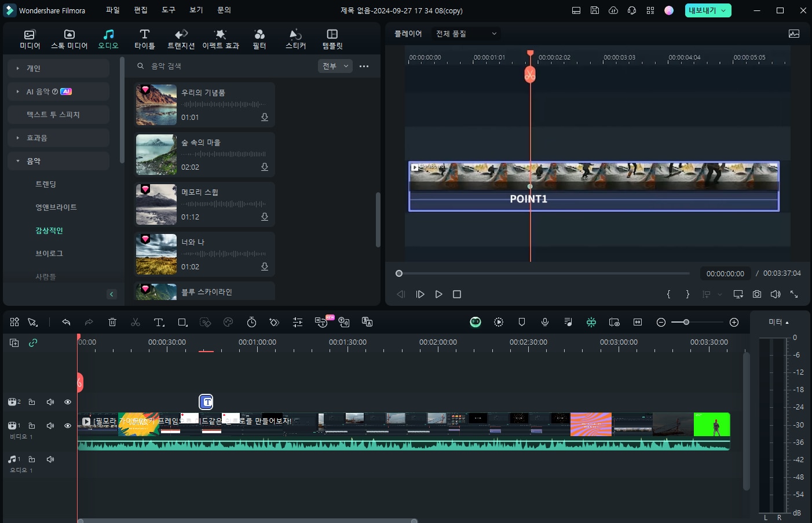The height and width of the screenshot is (523, 812).
Task: Zoom in the timeline with plus
Action: point(734,322)
